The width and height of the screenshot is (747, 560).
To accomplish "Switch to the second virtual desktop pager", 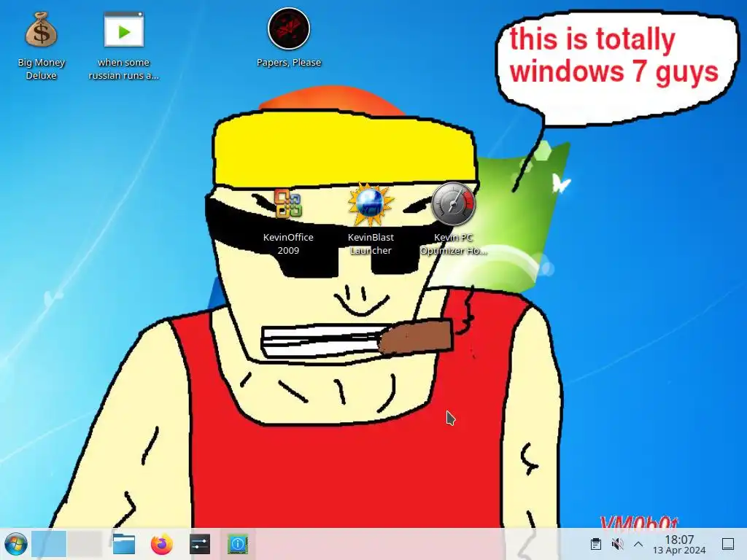I will (x=85, y=544).
